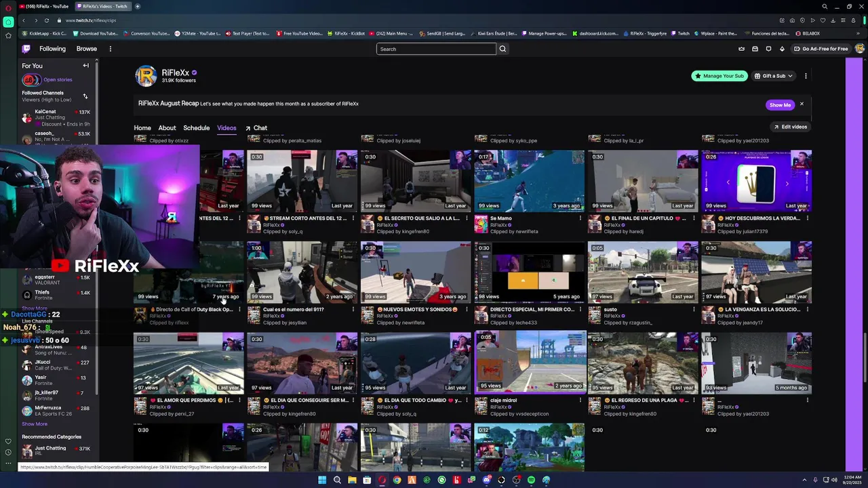Open options for 'EL REGRESO DE UNA PLAGA' clip
Screen dimensions: 868x488
coord(694,400)
